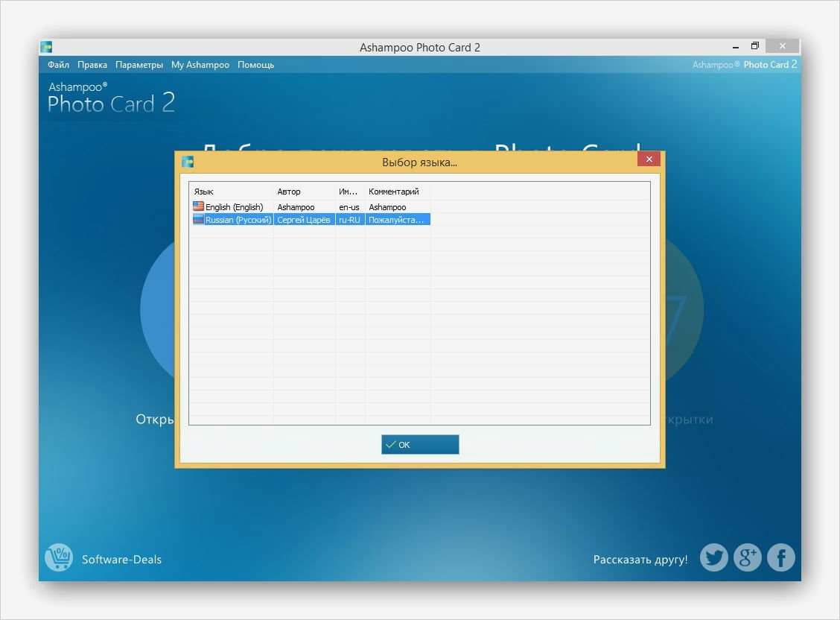Click the en-us code cell
The image size is (840, 620).
pyautogui.click(x=349, y=207)
